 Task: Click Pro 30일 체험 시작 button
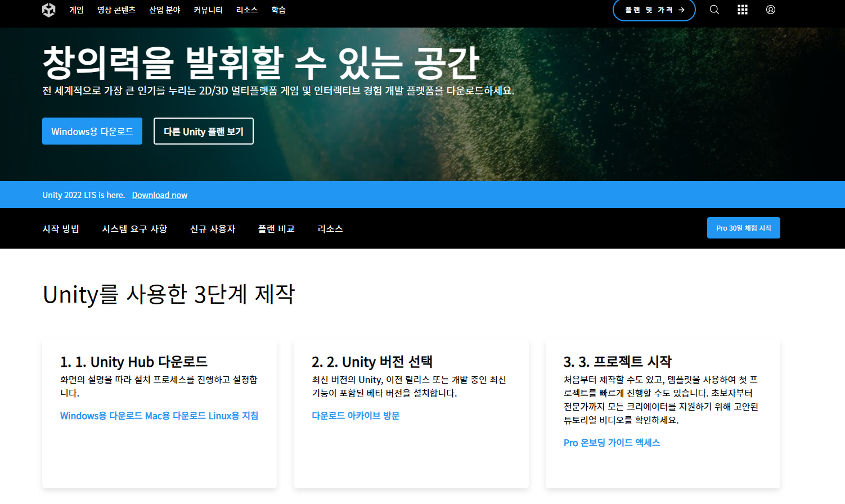pos(744,228)
